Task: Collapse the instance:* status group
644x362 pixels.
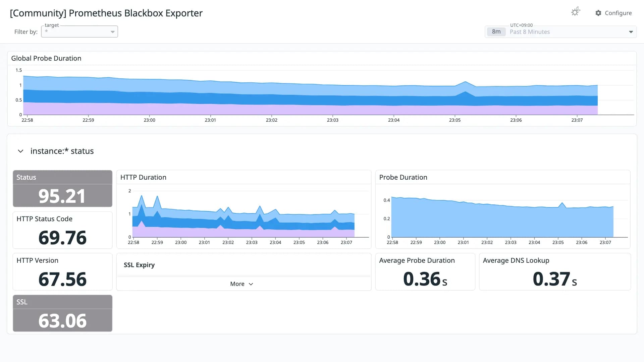Action: point(20,151)
